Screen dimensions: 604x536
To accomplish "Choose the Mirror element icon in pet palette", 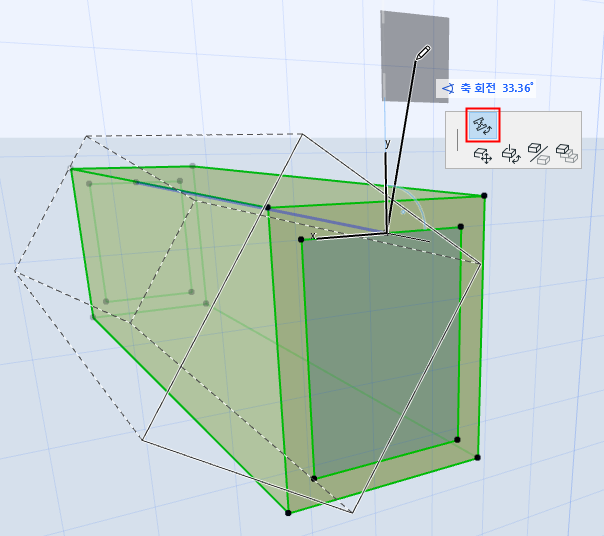I will pos(538,154).
